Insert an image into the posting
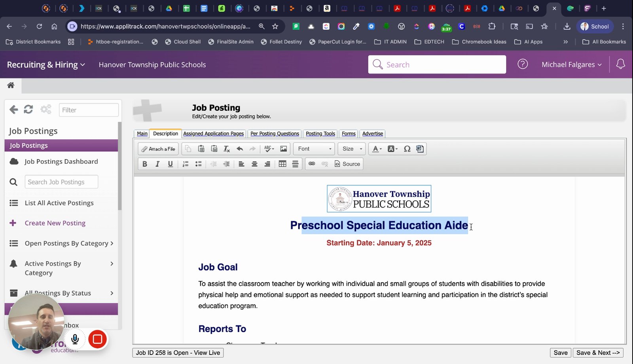 pyautogui.click(x=284, y=149)
